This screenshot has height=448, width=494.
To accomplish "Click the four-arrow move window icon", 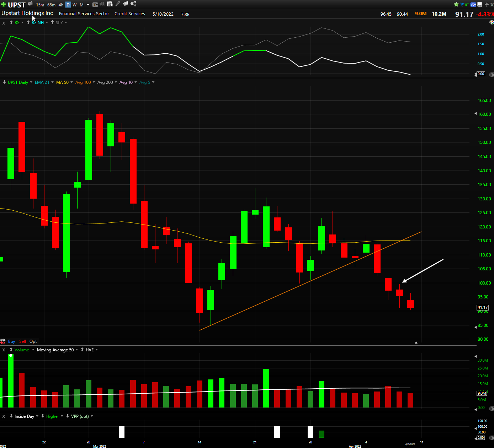I will [487, 5].
